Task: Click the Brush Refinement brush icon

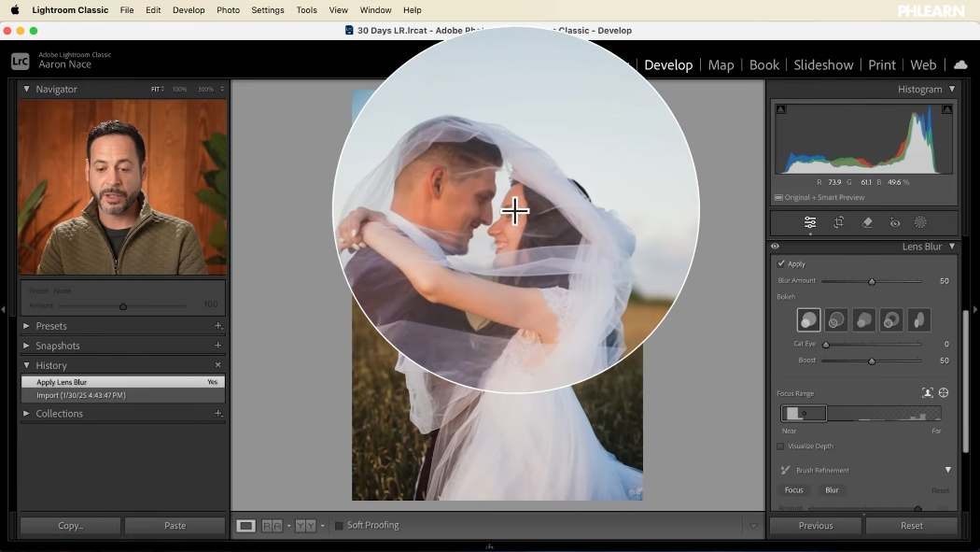Action: [785, 470]
